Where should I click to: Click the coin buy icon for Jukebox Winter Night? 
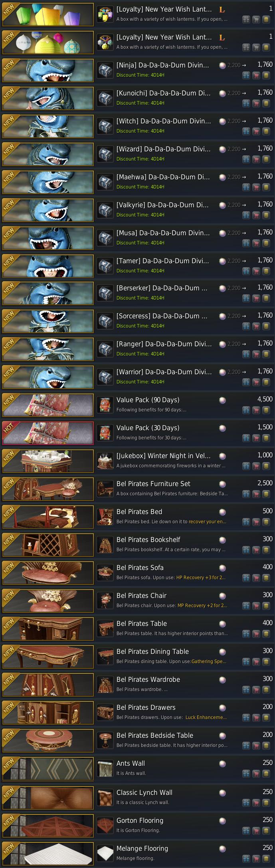coord(266,466)
